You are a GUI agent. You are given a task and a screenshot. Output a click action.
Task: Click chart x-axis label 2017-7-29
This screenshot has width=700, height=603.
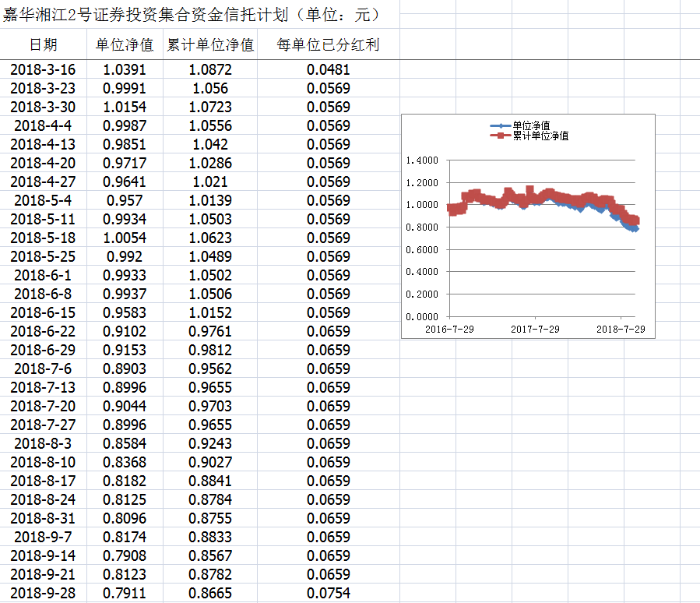click(x=535, y=330)
